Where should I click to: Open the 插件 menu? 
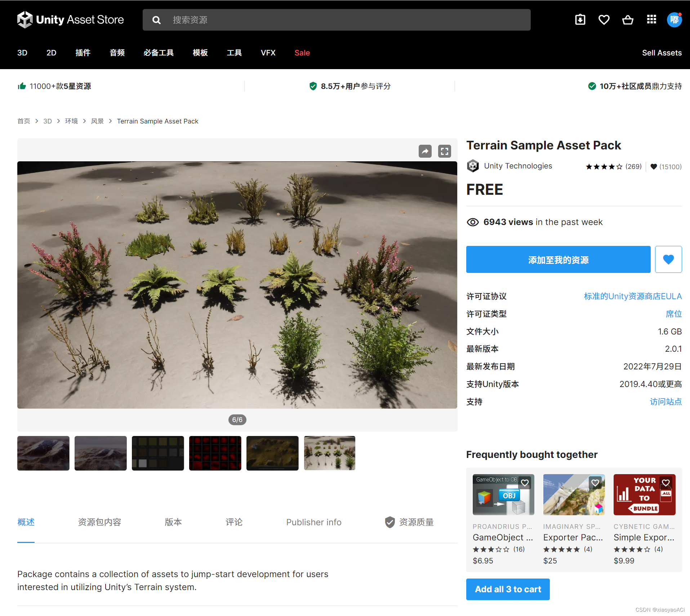83,53
